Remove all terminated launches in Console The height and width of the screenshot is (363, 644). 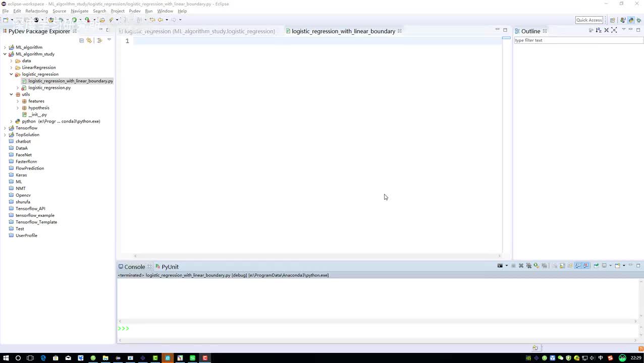point(529,266)
